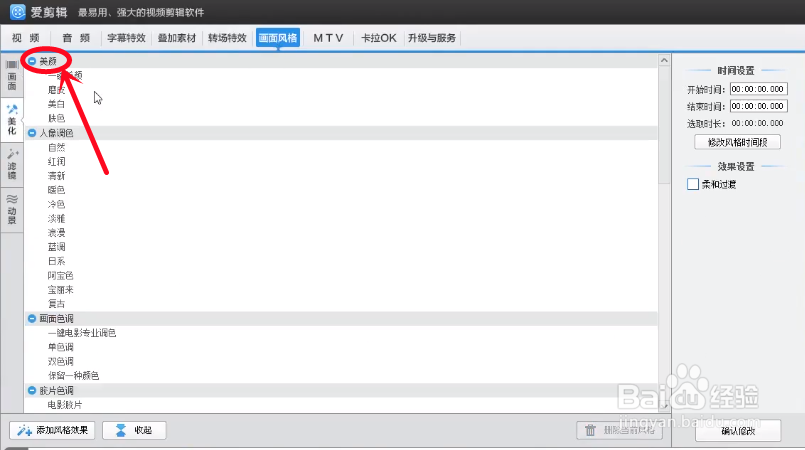This screenshot has width=805, height=450.
Task: Select the 暖色 style
Action: tap(56, 190)
